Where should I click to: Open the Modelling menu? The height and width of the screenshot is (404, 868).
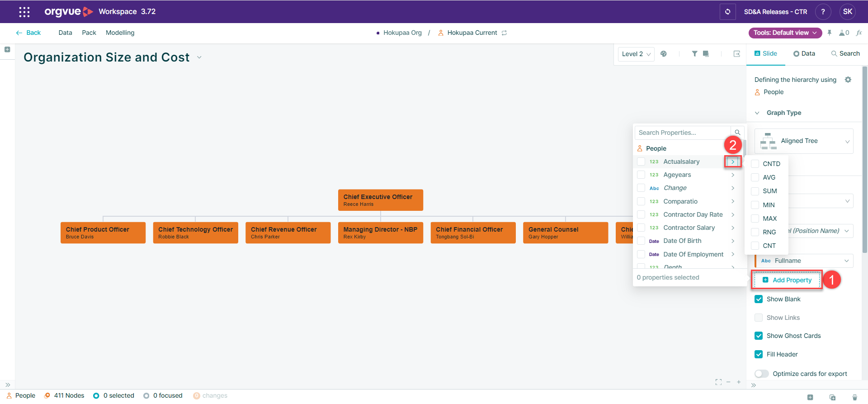click(x=120, y=33)
